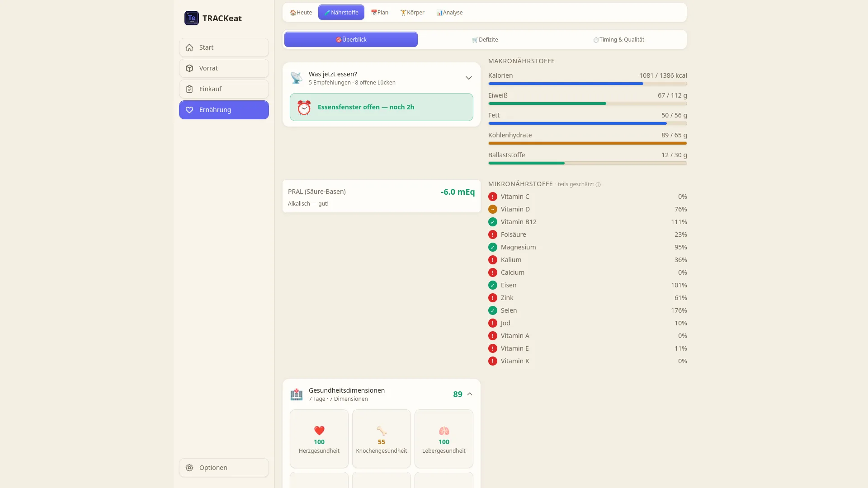Collapse the Gesundheitsdimensionen section chevron

coord(470,394)
